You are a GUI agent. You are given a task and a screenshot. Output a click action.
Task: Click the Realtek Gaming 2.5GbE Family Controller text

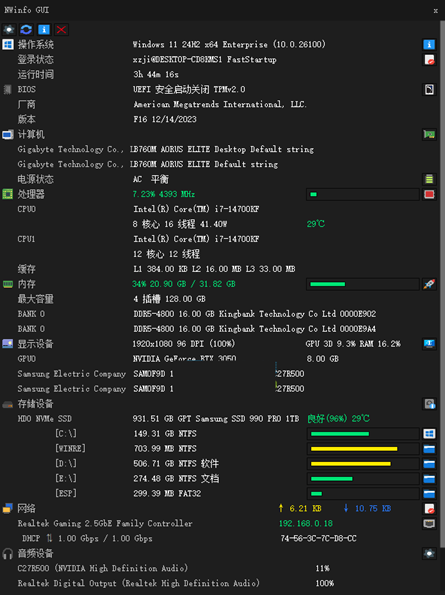[x=105, y=524]
